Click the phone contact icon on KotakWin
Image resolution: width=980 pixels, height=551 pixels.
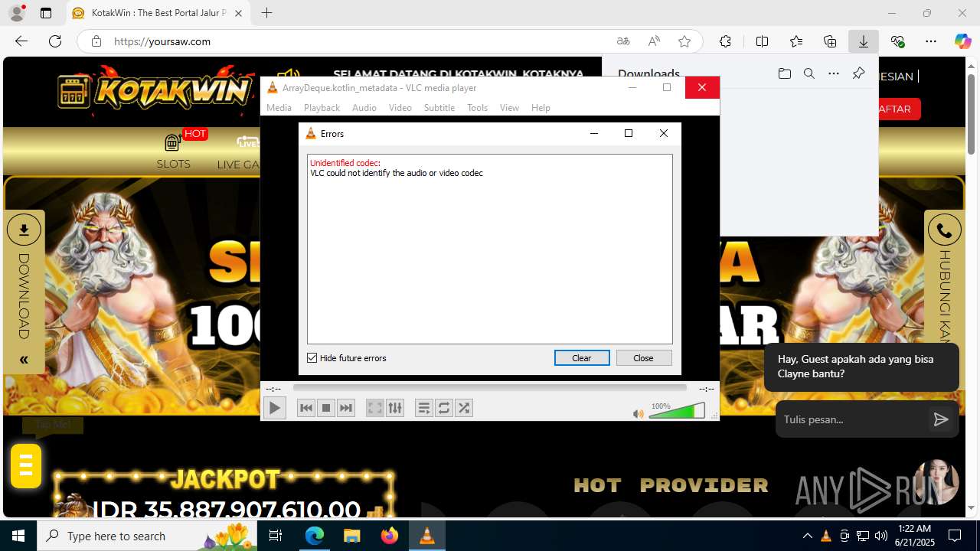tap(944, 230)
